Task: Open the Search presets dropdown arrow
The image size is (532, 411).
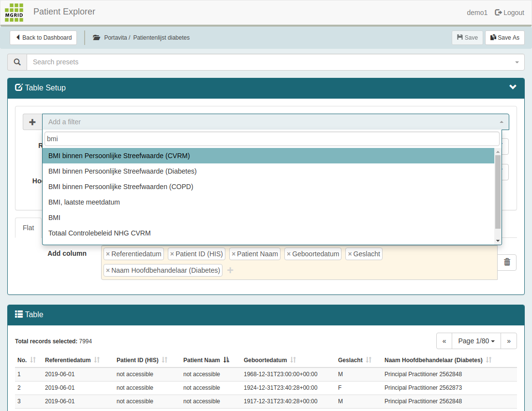Action: click(517, 62)
